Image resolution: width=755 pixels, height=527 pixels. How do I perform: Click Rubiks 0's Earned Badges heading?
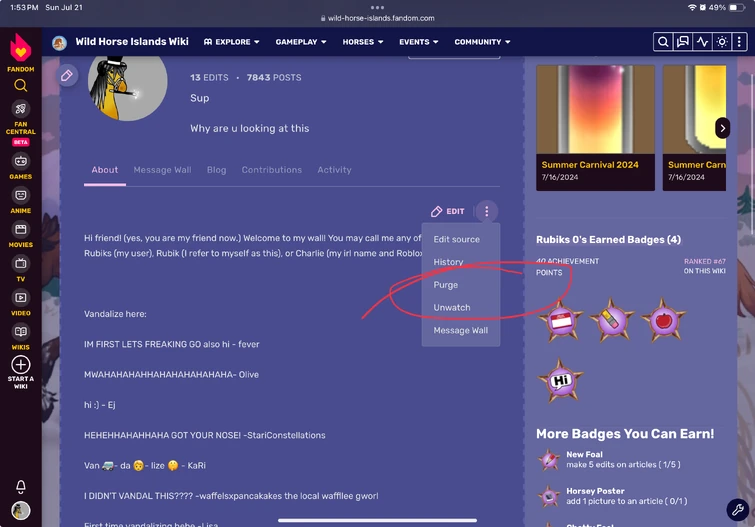pos(609,240)
